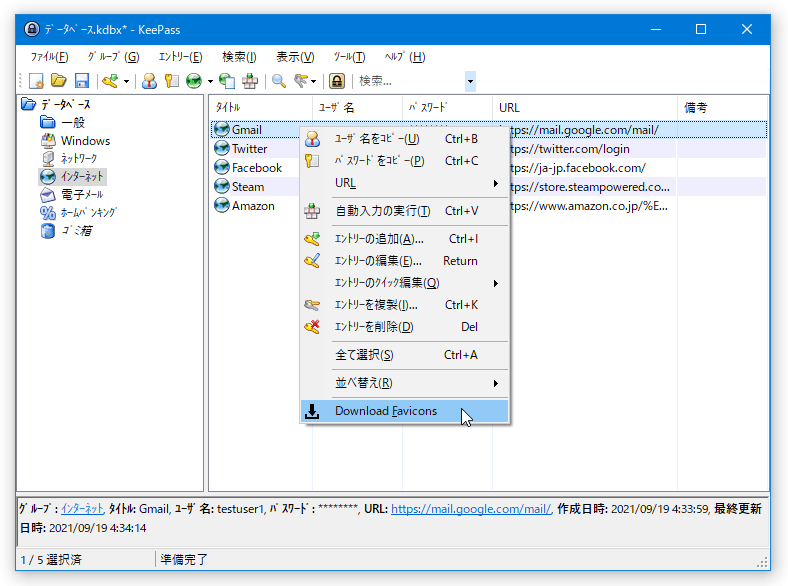
Task: Click the Copy user name toolbar icon
Action: tap(149, 81)
